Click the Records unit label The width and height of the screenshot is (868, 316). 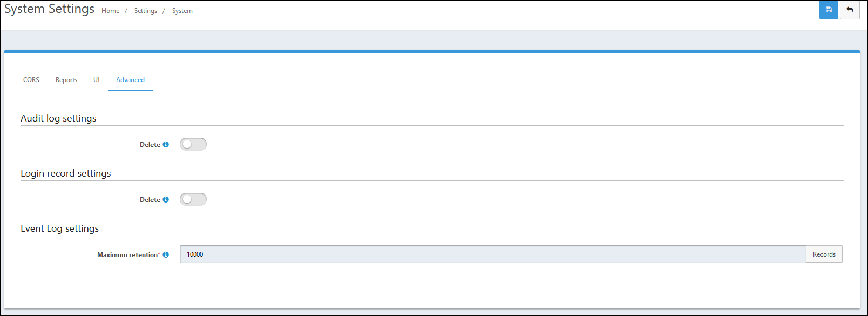(824, 254)
